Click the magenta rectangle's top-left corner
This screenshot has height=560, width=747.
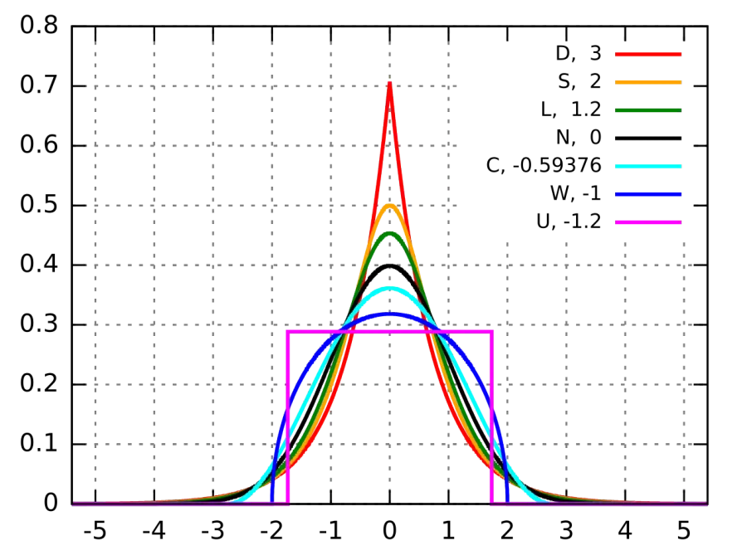(x=288, y=331)
